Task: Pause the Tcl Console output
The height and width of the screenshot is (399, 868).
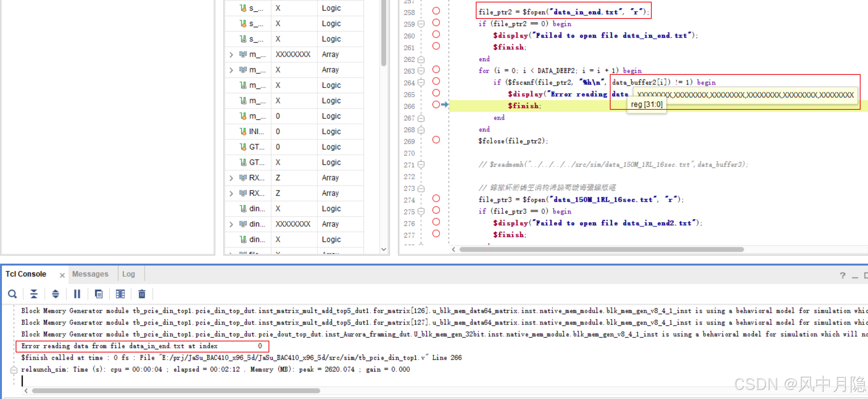Action: [x=77, y=294]
